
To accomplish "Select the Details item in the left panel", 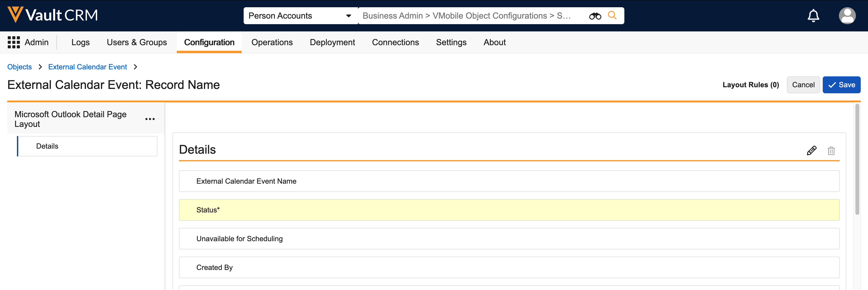I will pos(88,146).
